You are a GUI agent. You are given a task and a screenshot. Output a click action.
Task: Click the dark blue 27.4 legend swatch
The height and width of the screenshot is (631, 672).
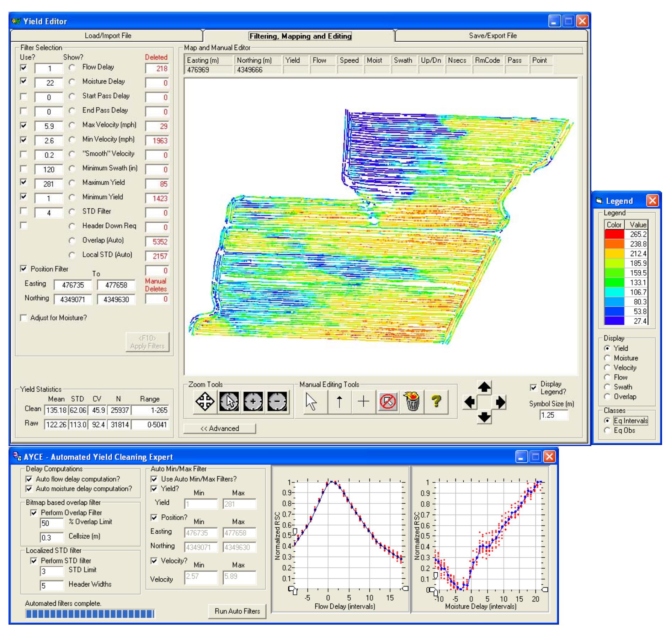[614, 321]
